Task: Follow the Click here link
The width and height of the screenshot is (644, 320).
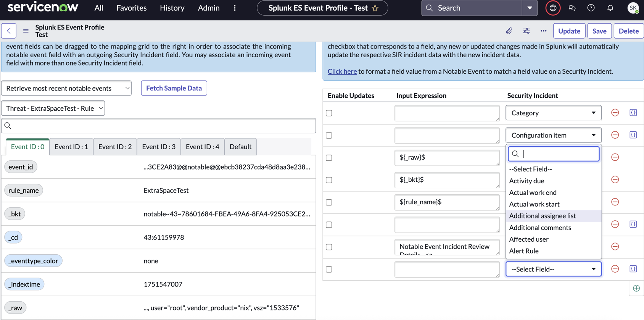Action: [342, 71]
